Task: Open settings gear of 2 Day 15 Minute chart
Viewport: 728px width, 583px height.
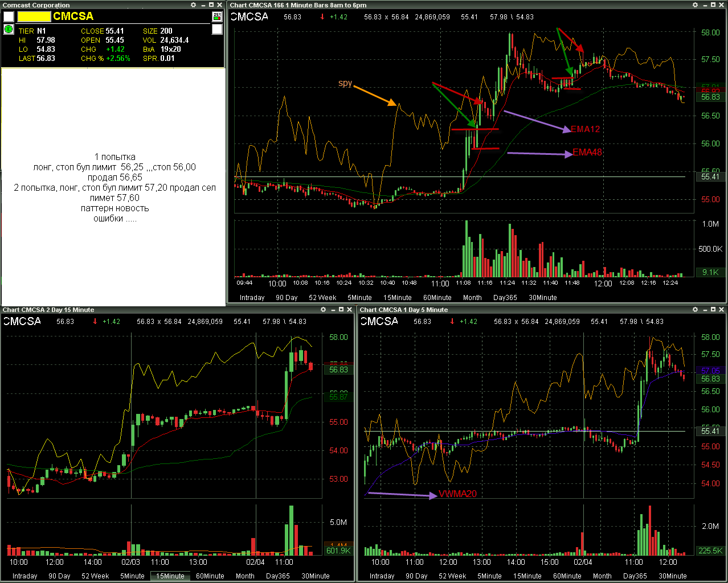Action: (x=324, y=310)
